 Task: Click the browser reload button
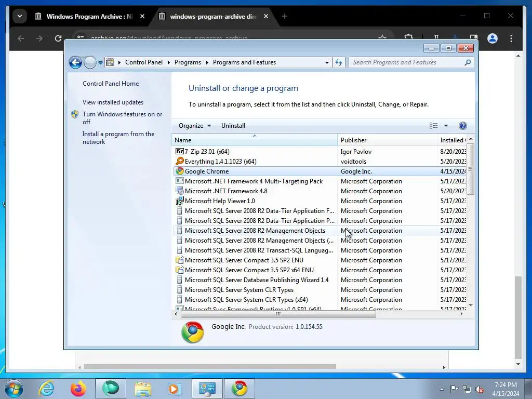58,38
